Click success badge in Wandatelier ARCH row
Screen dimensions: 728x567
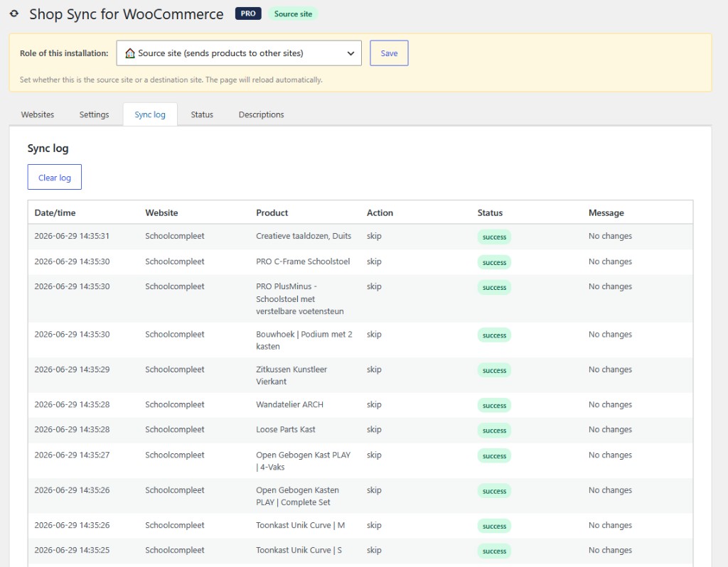(x=494, y=405)
